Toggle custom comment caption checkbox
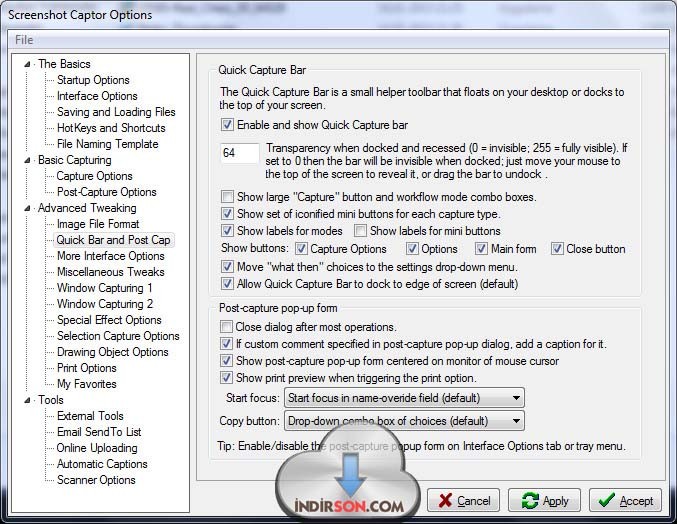The width and height of the screenshot is (677, 524). pyautogui.click(x=226, y=344)
